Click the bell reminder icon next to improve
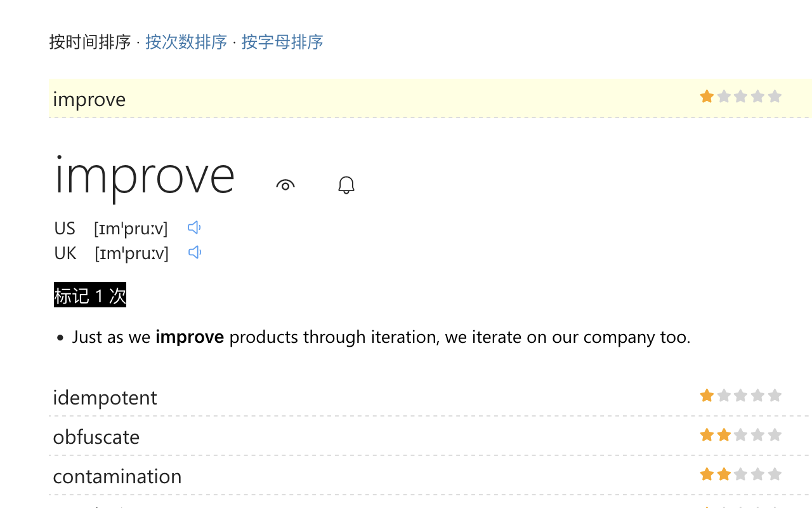This screenshot has width=812, height=508. click(346, 184)
